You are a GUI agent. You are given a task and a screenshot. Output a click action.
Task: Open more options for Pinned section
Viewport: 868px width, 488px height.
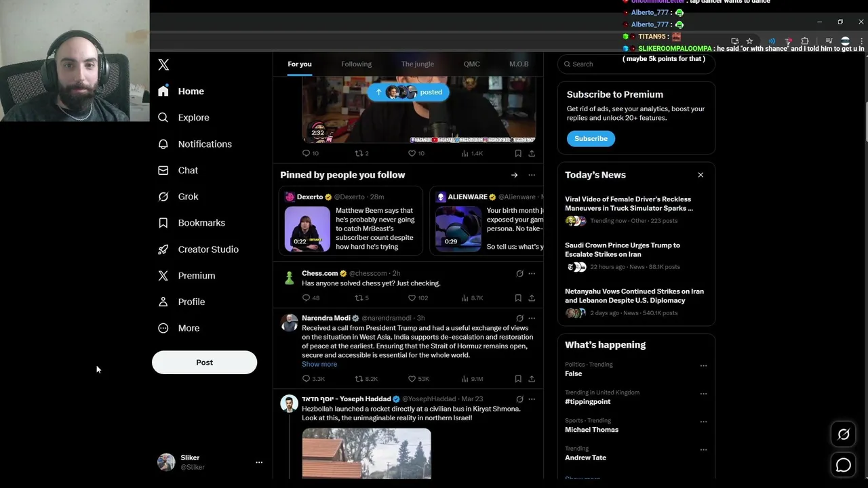(x=532, y=175)
